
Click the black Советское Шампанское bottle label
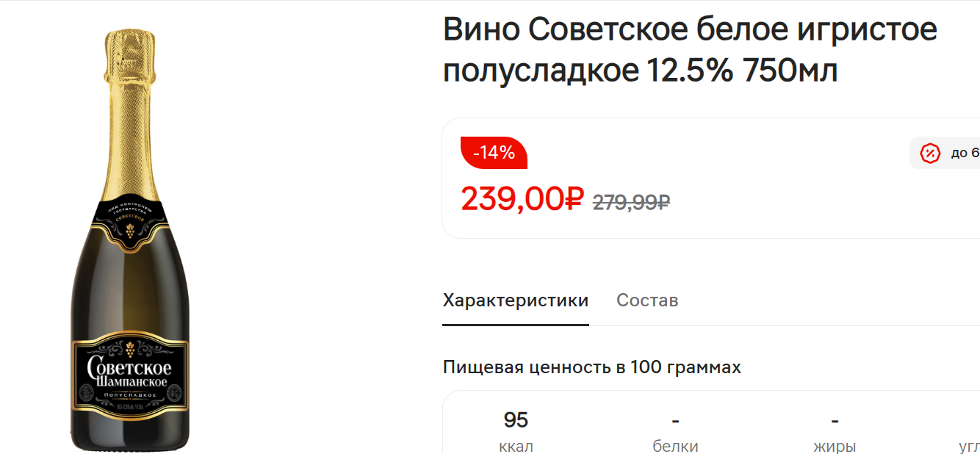tap(130, 375)
